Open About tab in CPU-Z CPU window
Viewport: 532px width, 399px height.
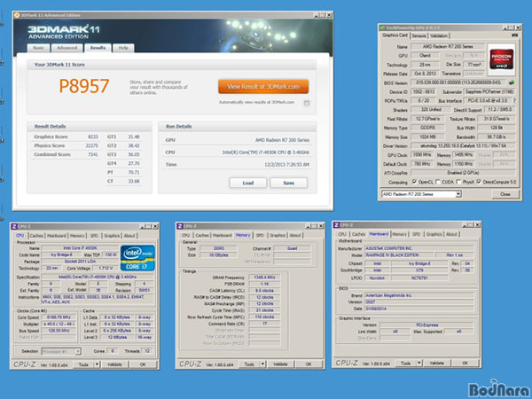129,236
